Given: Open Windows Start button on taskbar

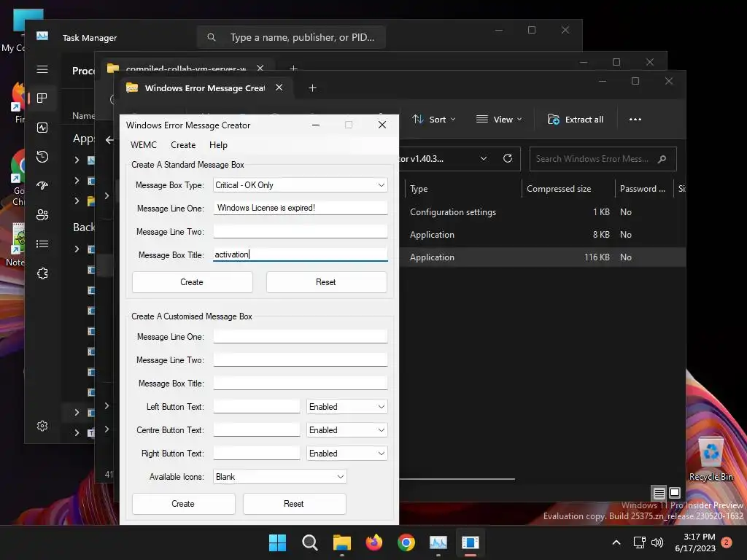Looking at the screenshot, I should pyautogui.click(x=278, y=542).
